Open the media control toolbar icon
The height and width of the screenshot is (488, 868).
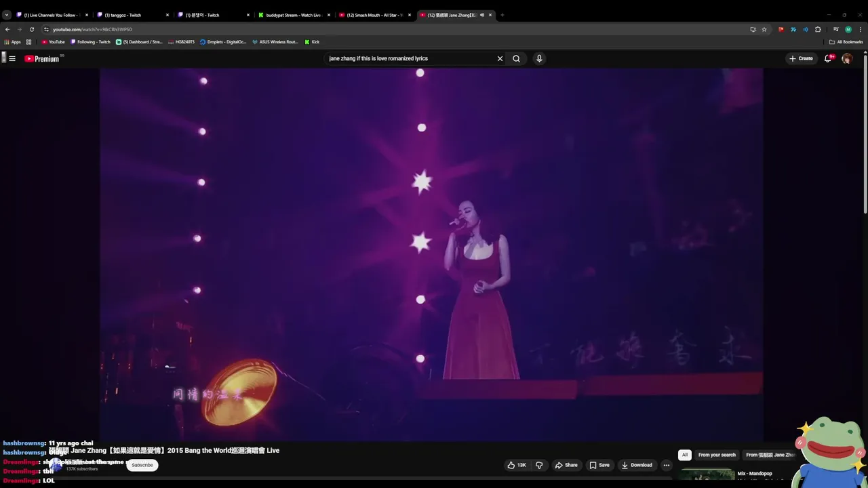[835, 29]
